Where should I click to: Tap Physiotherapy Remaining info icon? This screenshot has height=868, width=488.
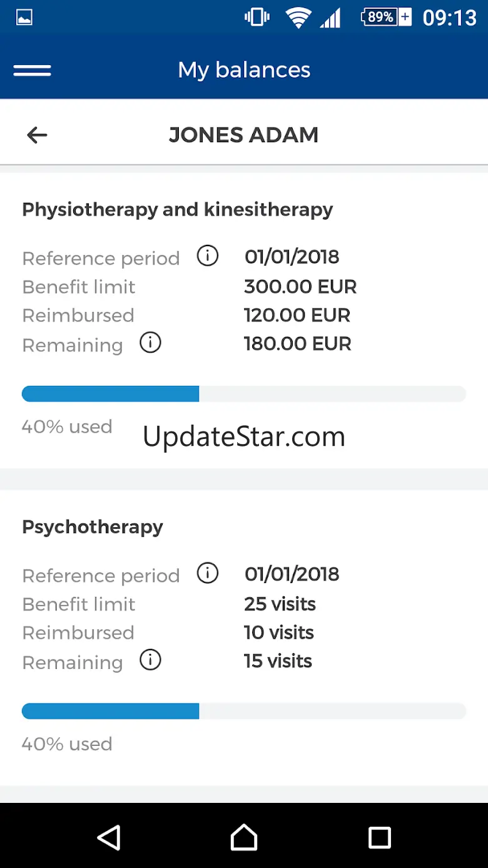tap(150, 343)
